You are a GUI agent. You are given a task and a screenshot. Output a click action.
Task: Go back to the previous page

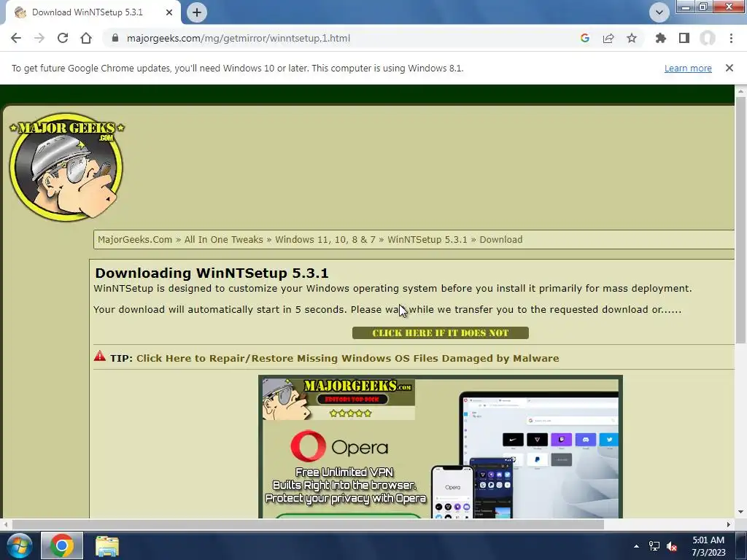[16, 38]
